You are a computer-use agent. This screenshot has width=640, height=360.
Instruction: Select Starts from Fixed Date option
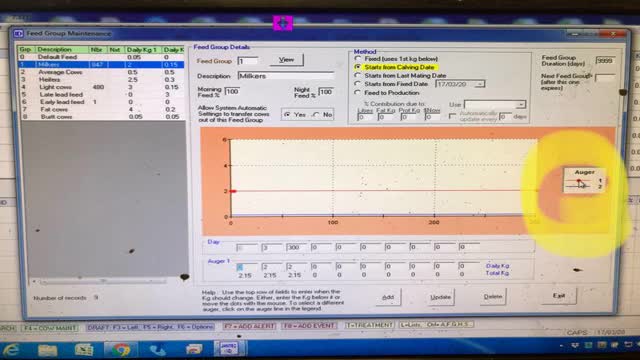358,84
